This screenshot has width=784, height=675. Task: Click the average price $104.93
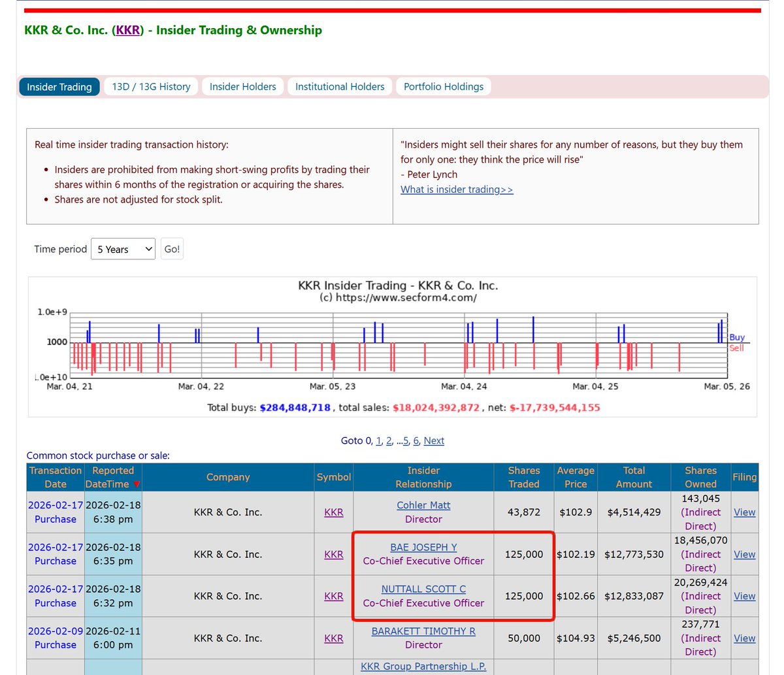pos(576,638)
